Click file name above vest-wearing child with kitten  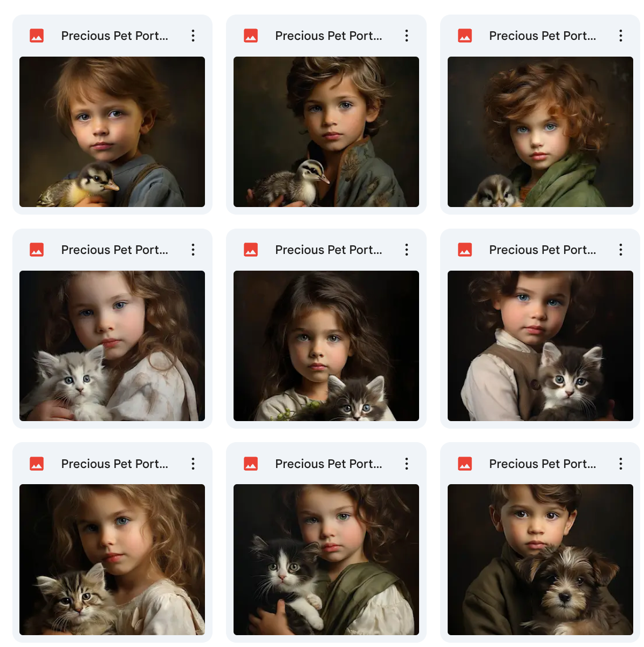pos(542,250)
